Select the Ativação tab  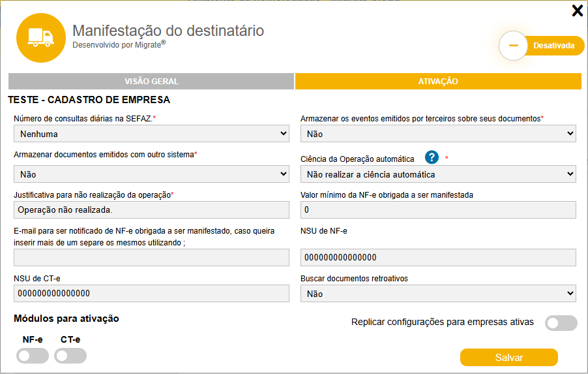click(438, 82)
